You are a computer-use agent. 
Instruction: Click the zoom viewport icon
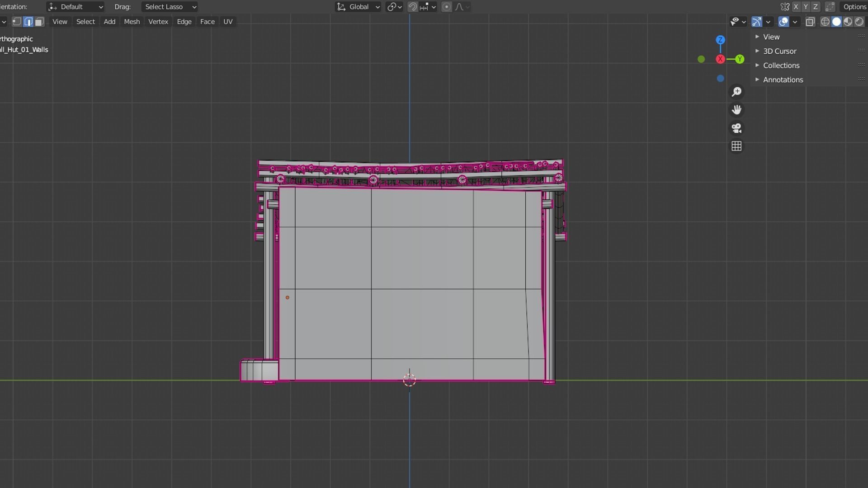[736, 92]
